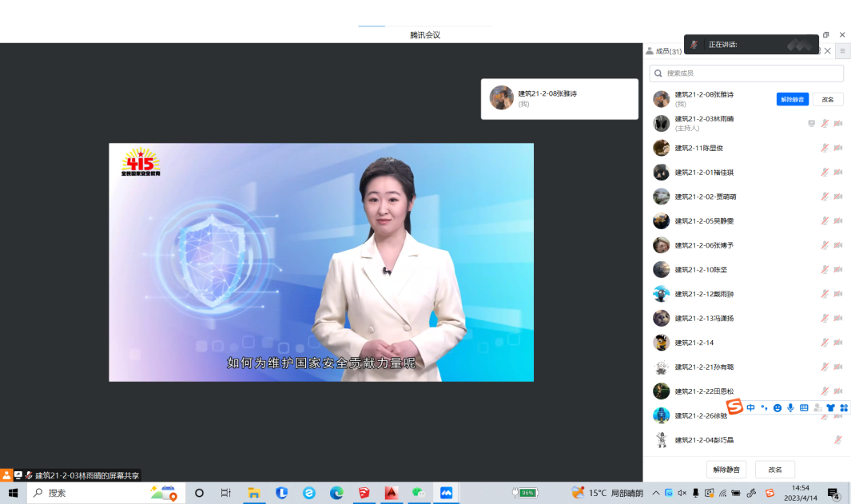
Task: Click microphone icon in 冯潇扬 row
Action: pos(825,319)
